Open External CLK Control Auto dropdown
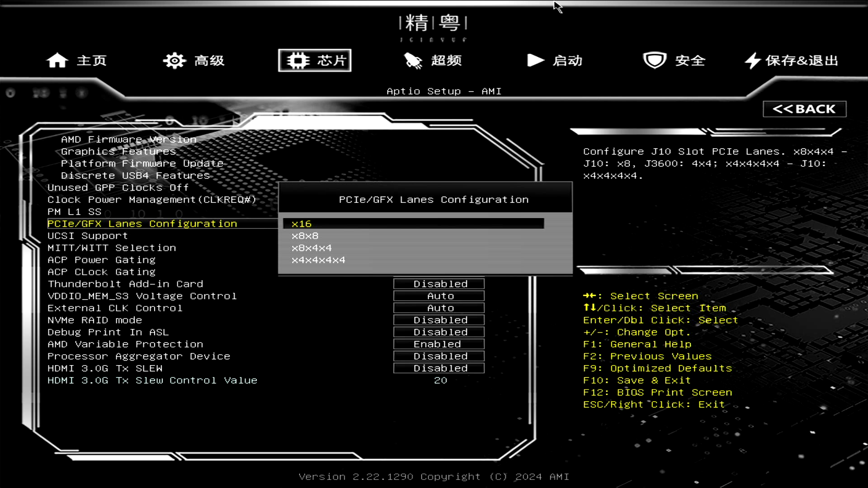This screenshot has height=488, width=868. [x=439, y=308]
